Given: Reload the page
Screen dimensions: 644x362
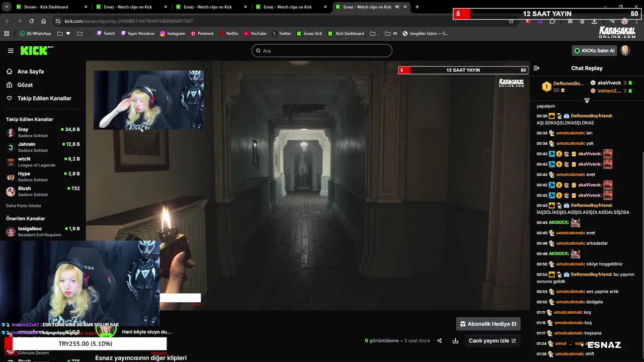Looking at the screenshot, I should tap(31, 21).
